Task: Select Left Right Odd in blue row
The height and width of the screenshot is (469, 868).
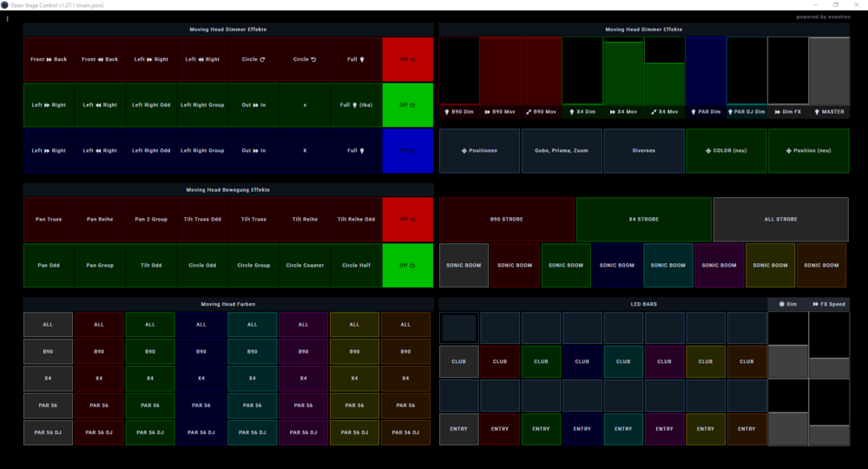Action: point(151,150)
